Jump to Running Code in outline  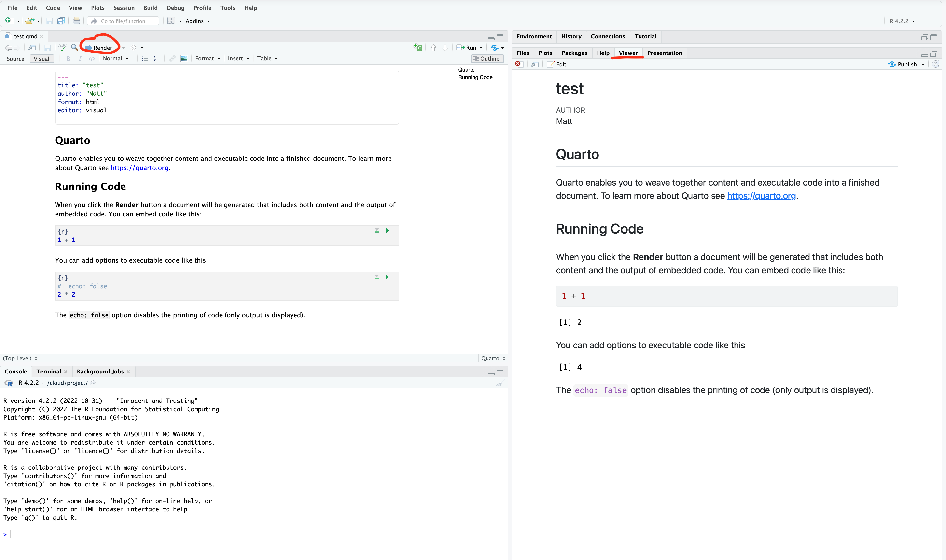click(475, 77)
